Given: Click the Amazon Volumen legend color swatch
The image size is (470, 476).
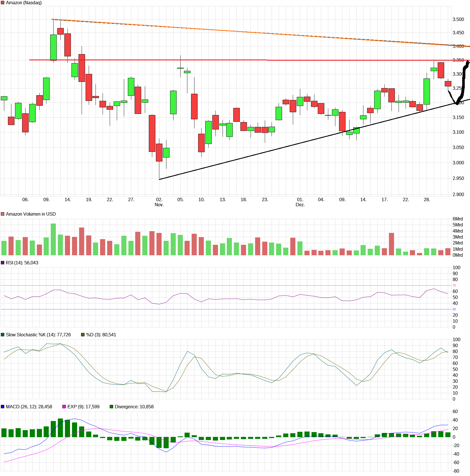Looking at the screenshot, I should 3,214.
